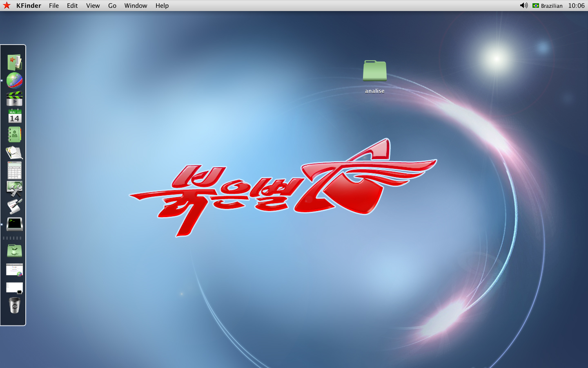Open the Edit menu
Image resolution: width=588 pixels, height=368 pixels.
[x=72, y=6]
